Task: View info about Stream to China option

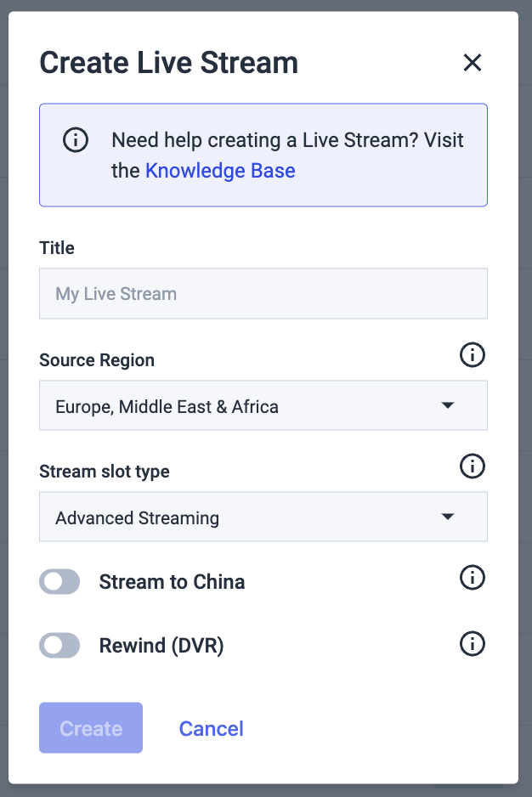Action: 473,578
